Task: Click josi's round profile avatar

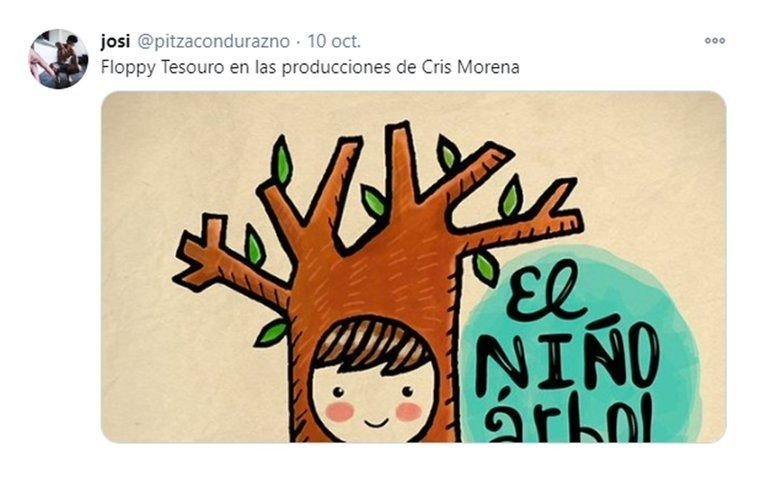Action: coord(58,59)
